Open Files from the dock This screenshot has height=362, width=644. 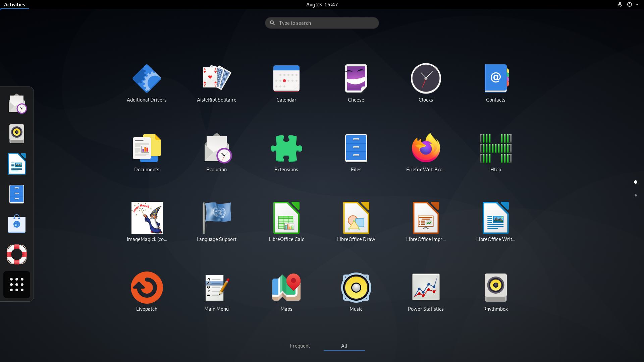(x=16, y=194)
